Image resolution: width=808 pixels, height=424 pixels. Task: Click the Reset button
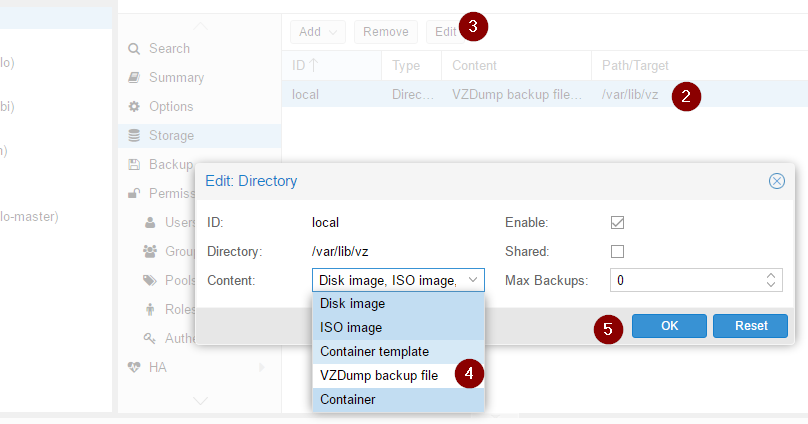tap(751, 326)
